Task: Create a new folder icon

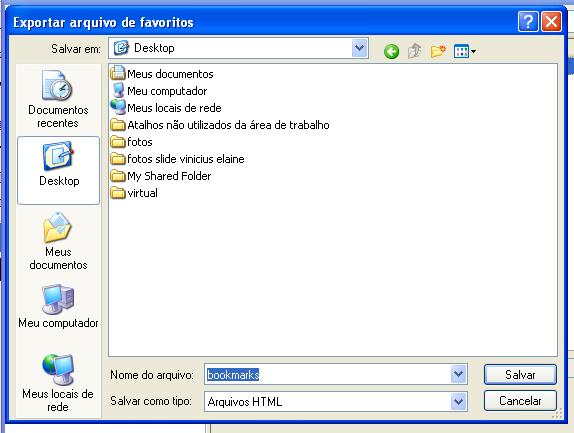Action: tap(438, 51)
